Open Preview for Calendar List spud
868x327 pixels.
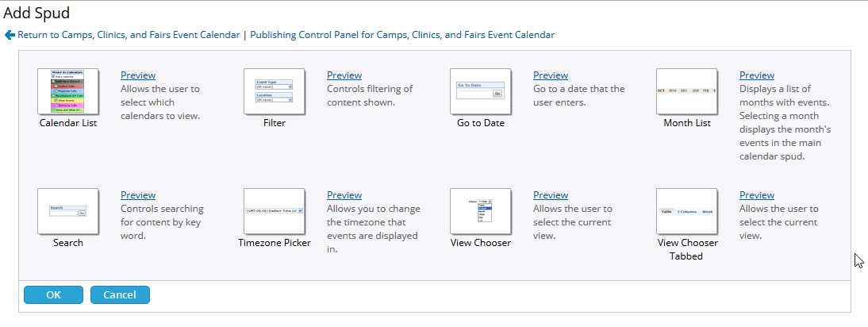(138, 75)
